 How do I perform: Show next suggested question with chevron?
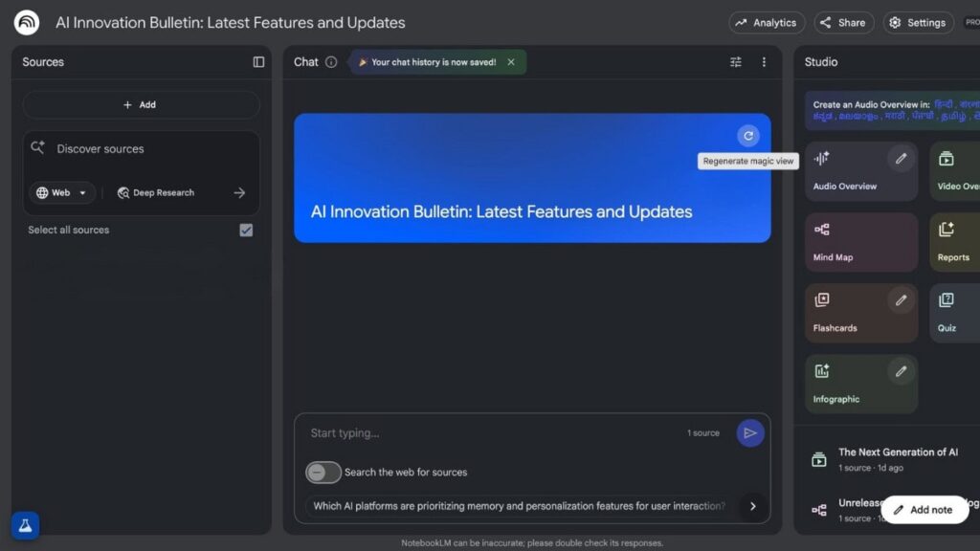752,506
